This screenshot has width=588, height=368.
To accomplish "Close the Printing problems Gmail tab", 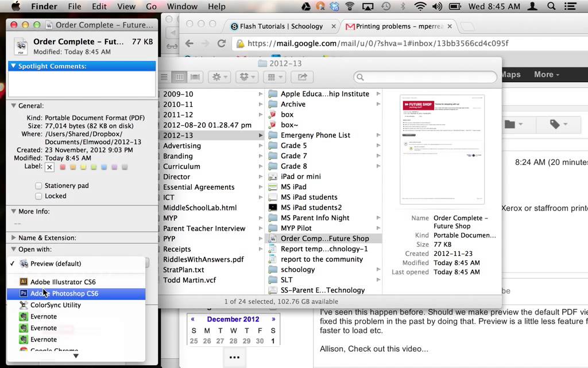I will coord(450,26).
